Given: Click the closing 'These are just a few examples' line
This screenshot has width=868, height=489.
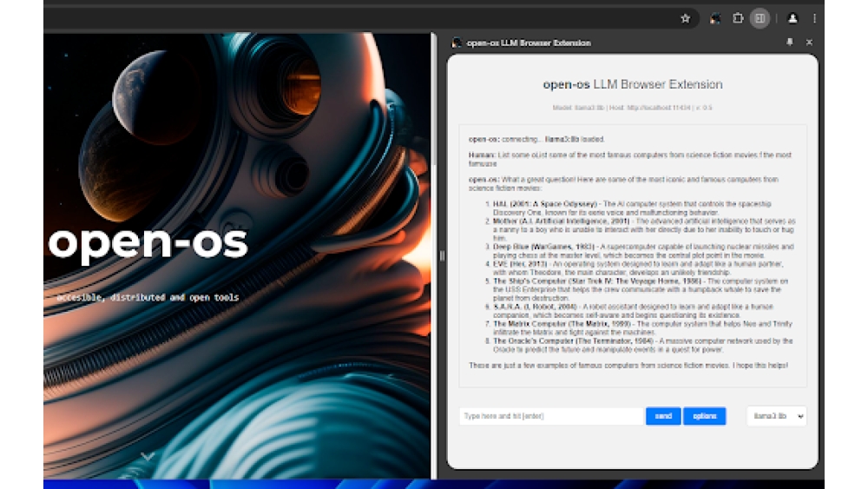Looking at the screenshot, I should (628, 366).
